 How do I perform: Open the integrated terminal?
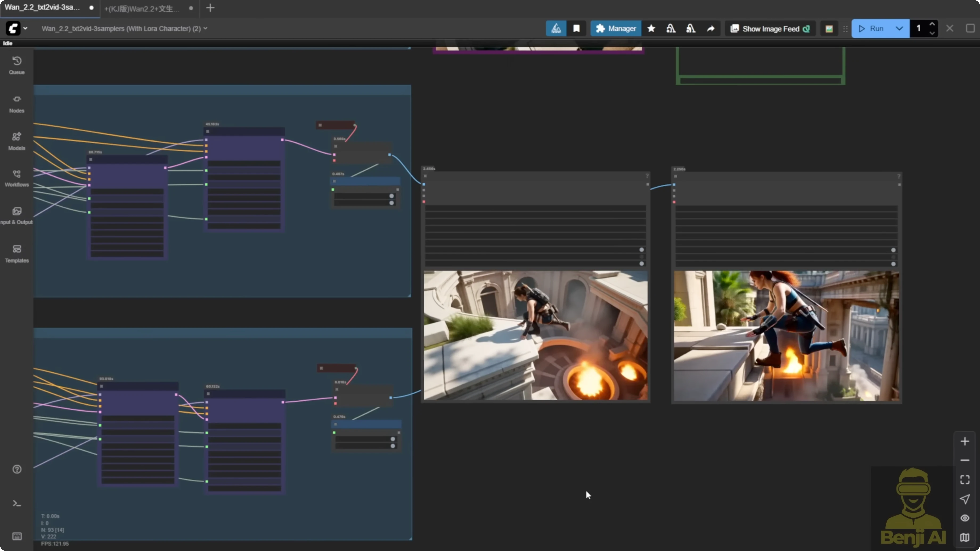pos(17,503)
